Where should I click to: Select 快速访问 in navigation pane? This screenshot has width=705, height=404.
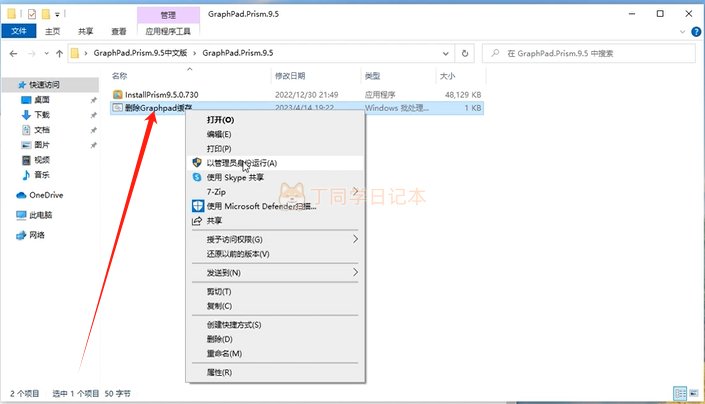[x=44, y=84]
